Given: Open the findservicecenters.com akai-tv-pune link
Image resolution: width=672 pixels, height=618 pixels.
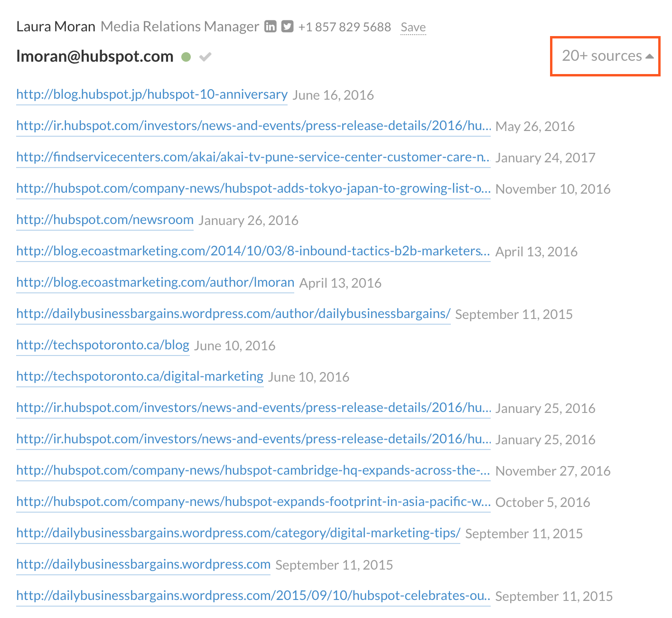Looking at the screenshot, I should pyautogui.click(x=253, y=157).
